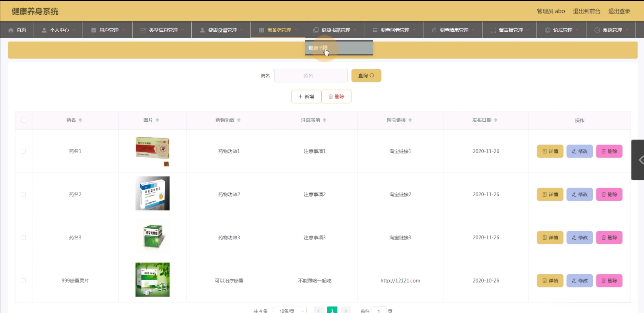Image resolution: width=644 pixels, height=313 pixels.
Task: Focus the 药名 search input field
Action: point(311,76)
